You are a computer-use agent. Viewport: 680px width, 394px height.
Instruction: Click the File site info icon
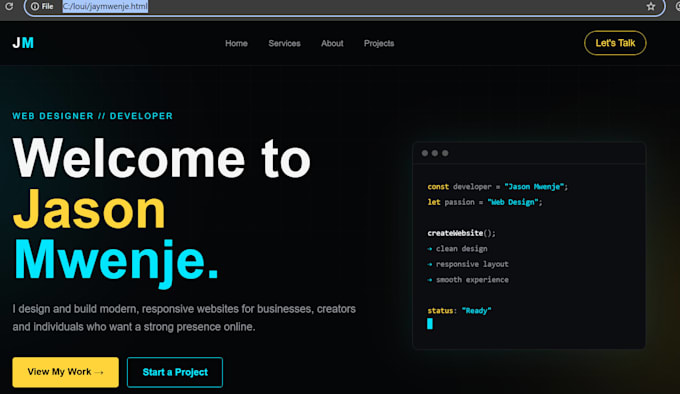pos(42,7)
